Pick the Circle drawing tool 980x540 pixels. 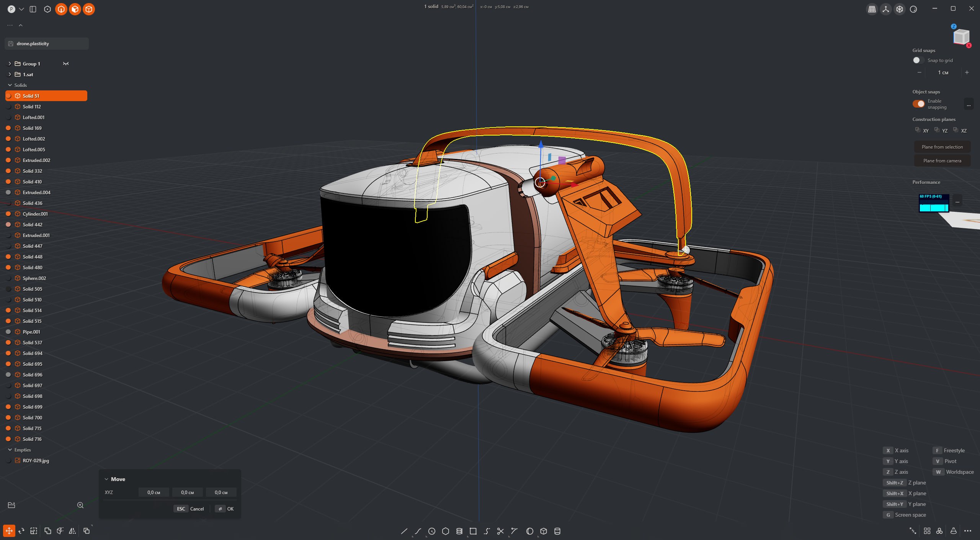[x=432, y=531]
